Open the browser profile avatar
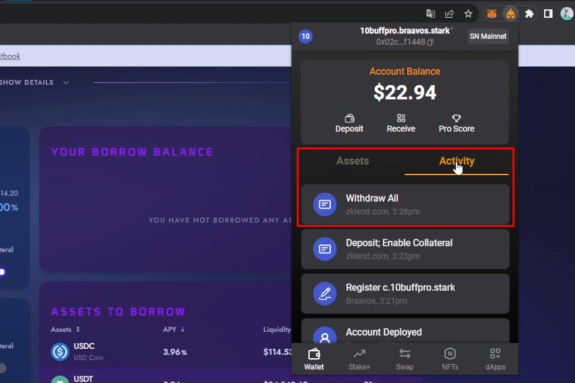Viewport: 575px width, 383px height. point(567,14)
